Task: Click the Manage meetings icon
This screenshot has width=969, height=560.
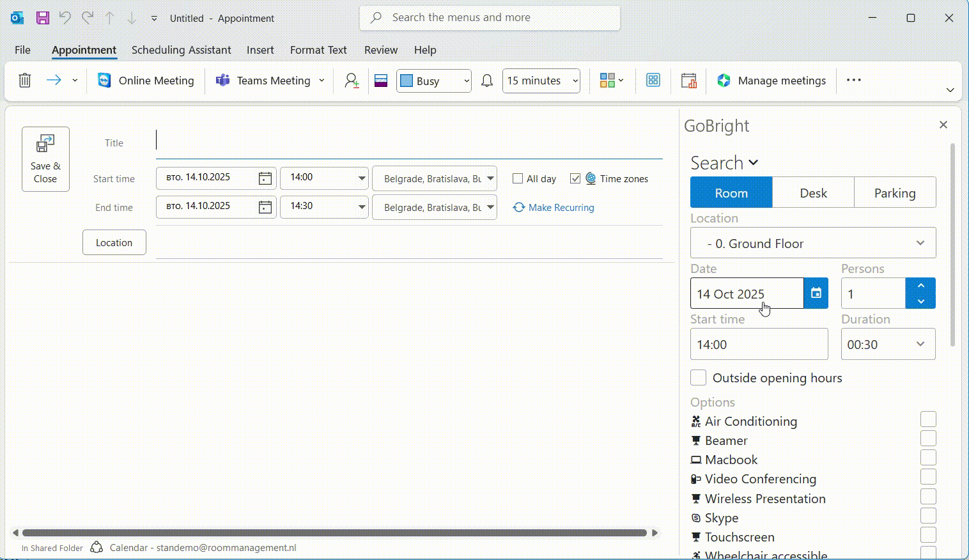Action: [x=724, y=81]
